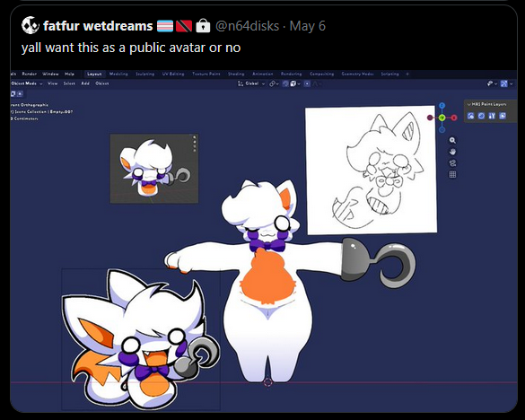Open the proportional falloff curve dropdown

pyautogui.click(x=317, y=83)
